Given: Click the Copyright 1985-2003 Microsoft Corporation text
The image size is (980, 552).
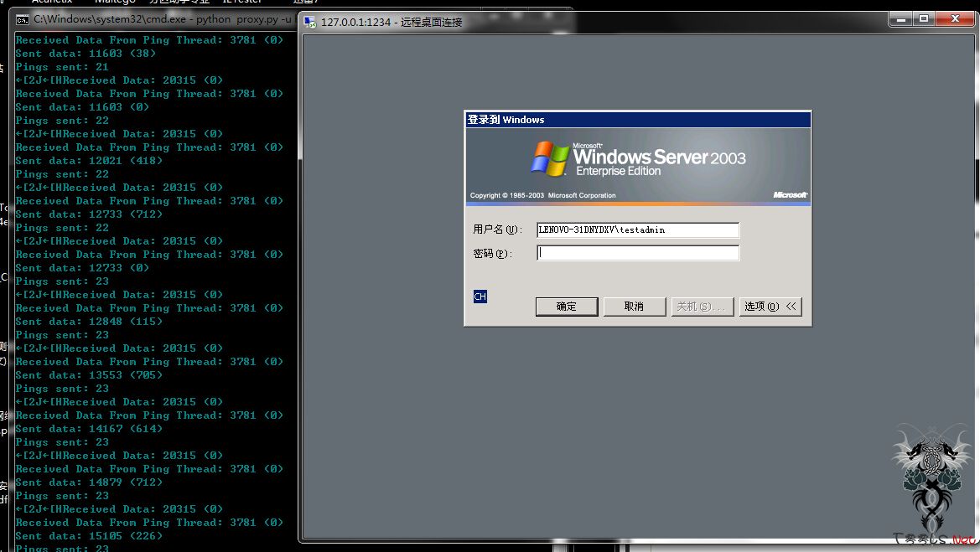Looking at the screenshot, I should click(x=542, y=195).
